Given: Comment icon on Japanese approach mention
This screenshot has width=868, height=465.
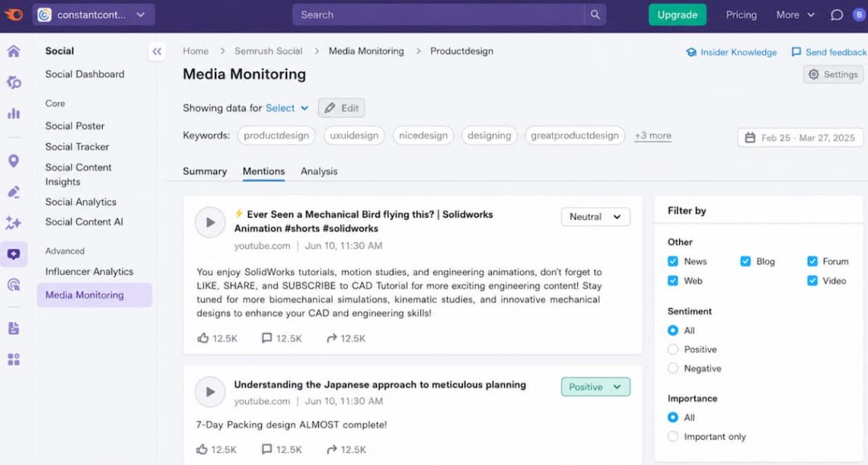Looking at the screenshot, I should pyautogui.click(x=266, y=450).
